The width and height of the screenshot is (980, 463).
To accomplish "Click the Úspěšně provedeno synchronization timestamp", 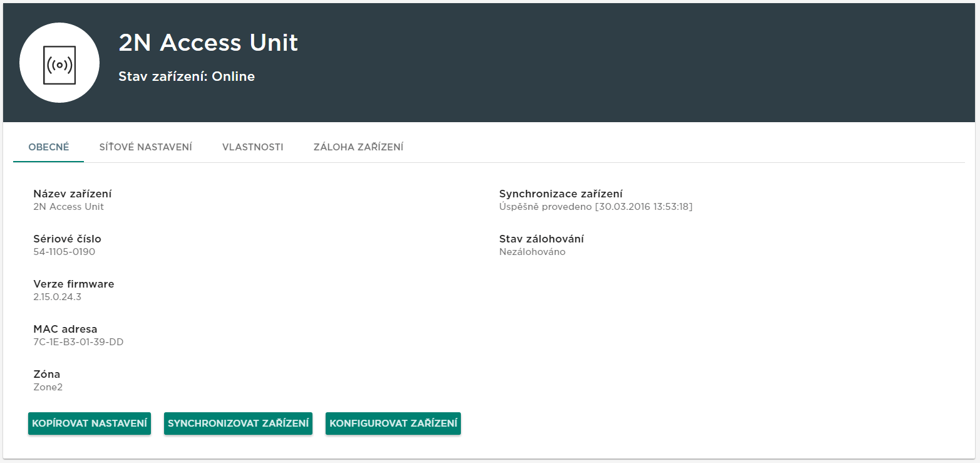I will [x=596, y=207].
